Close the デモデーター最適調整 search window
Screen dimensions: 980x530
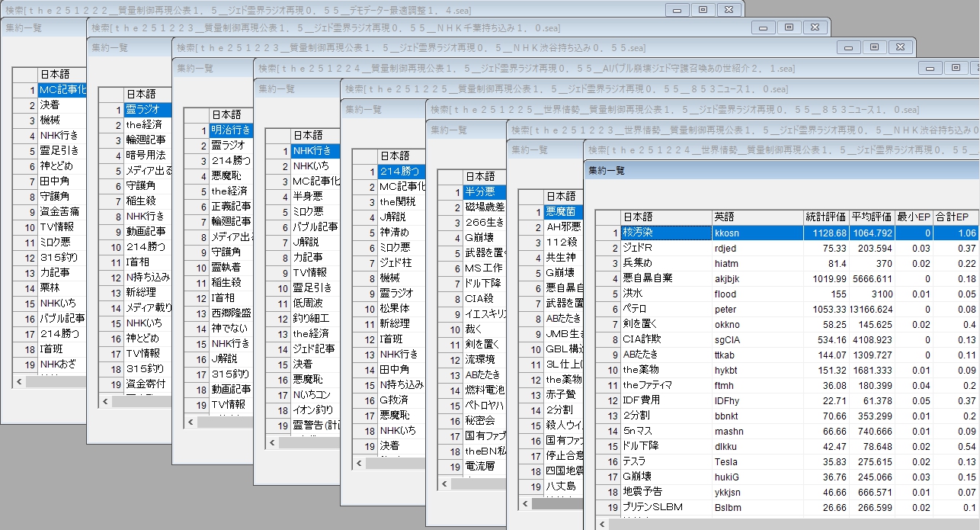[x=729, y=9]
